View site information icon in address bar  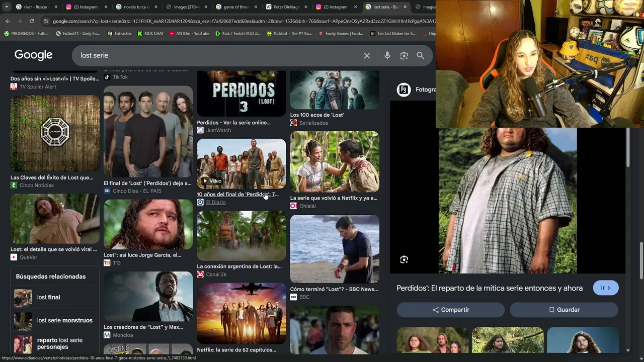[x=46, y=21]
